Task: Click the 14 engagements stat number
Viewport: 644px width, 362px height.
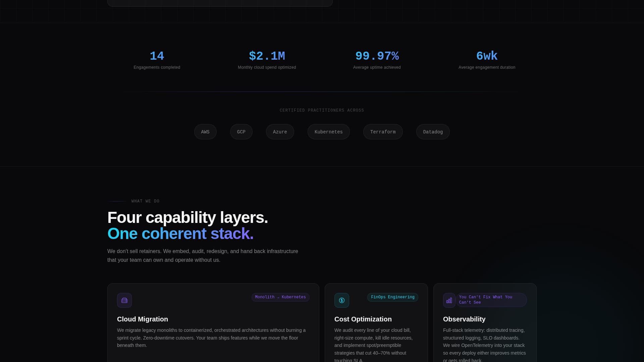Action: coord(157,56)
